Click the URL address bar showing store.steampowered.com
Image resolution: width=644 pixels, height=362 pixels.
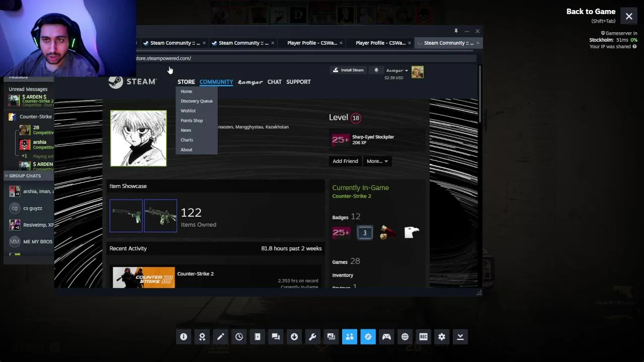(305, 58)
